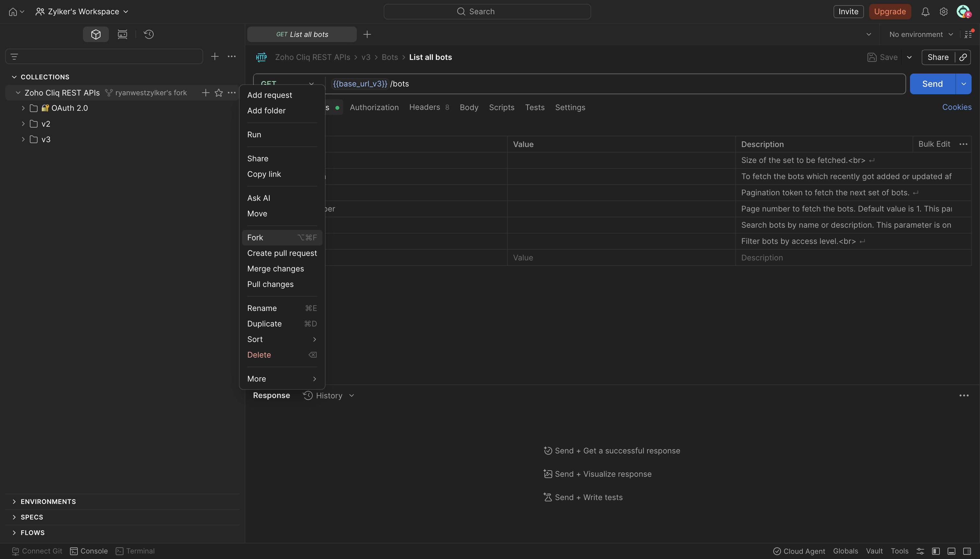
Task: Switch to the Scripts tab
Action: coord(502,108)
